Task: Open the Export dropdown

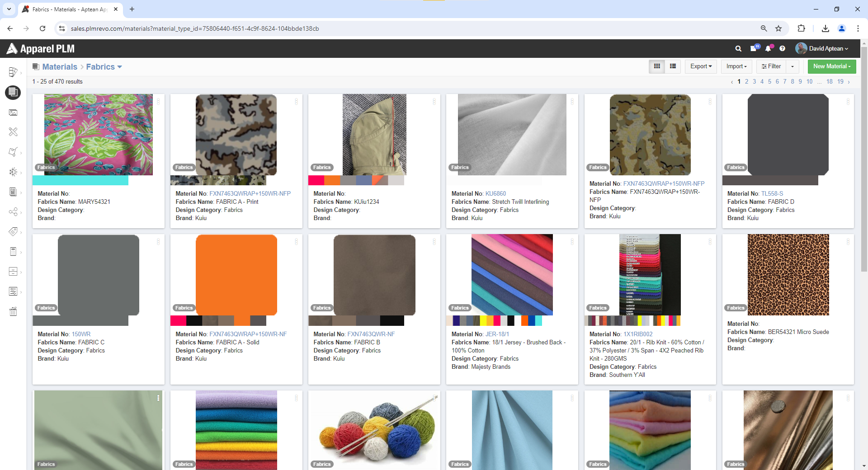Action: click(701, 66)
